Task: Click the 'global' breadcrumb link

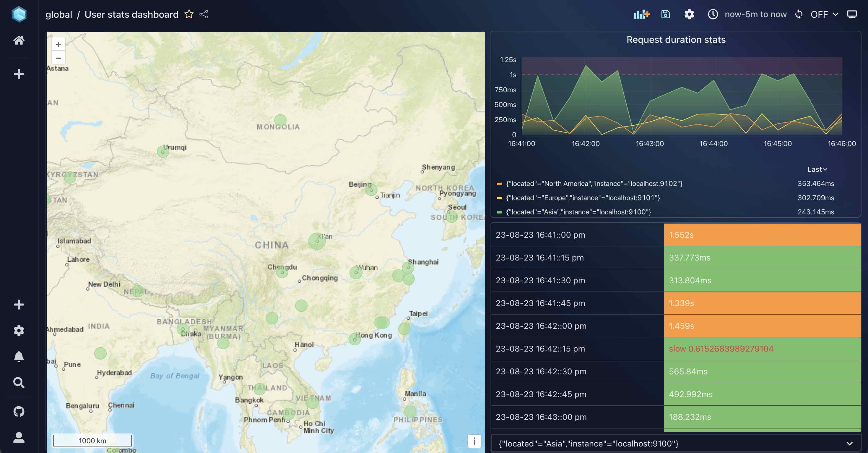Action: (x=58, y=14)
